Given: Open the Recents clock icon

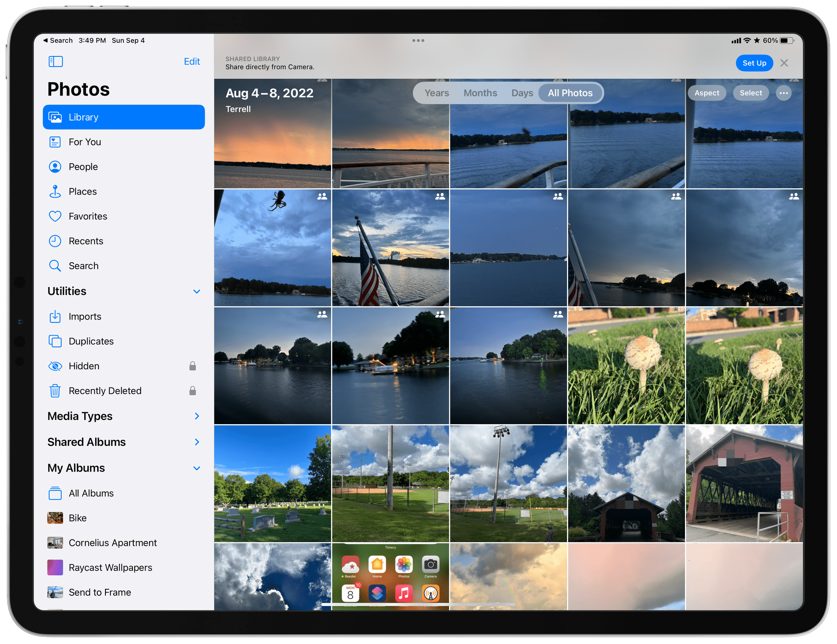Looking at the screenshot, I should 56,241.
